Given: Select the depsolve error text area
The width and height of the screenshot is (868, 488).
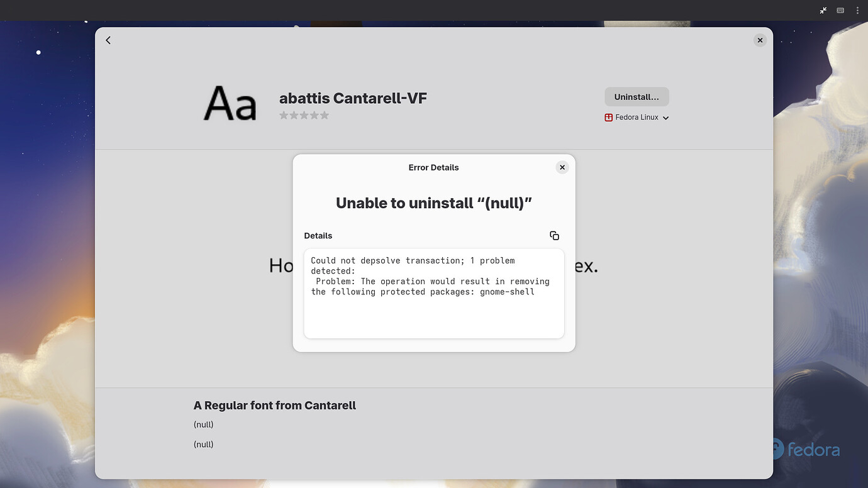Looking at the screenshot, I should (433, 292).
